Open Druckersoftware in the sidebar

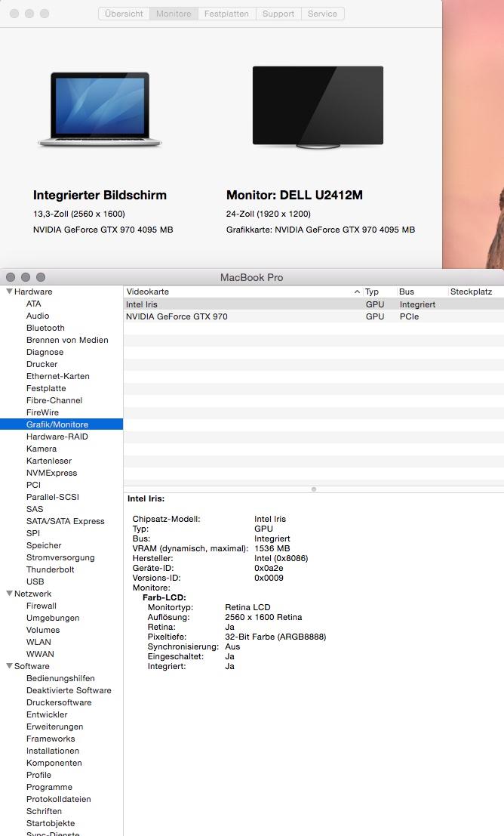point(59,702)
